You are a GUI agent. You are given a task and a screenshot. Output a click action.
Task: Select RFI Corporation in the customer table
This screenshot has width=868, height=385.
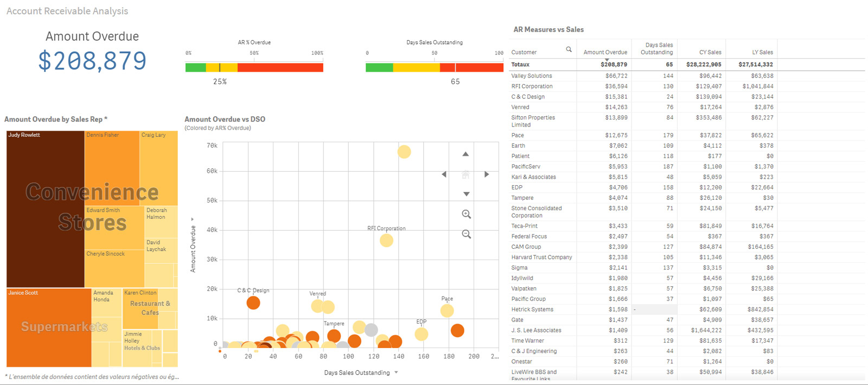tap(532, 86)
